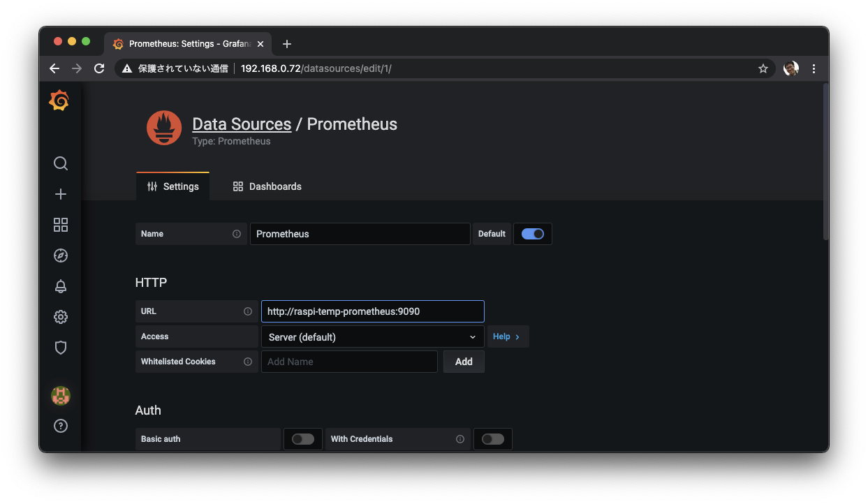Click the Create plus icon
Image resolution: width=868 pixels, height=504 pixels.
pos(61,194)
